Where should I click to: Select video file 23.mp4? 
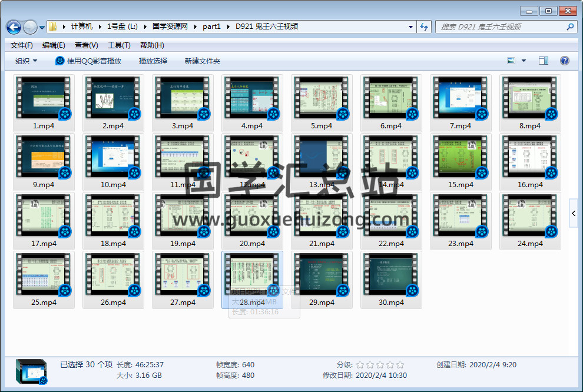click(x=461, y=221)
